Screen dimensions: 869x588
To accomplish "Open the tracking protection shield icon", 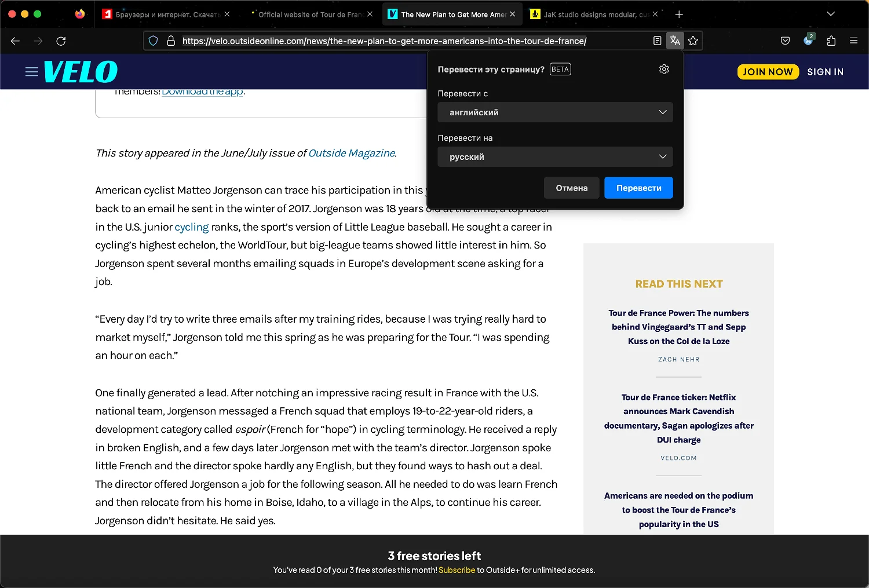I will pos(153,41).
